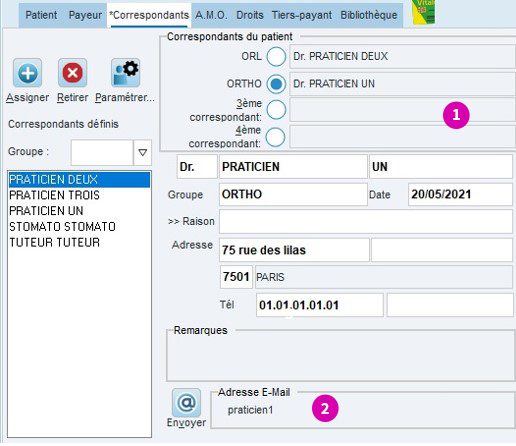Click the first name field UN
516x446 pixels.
tap(441, 167)
